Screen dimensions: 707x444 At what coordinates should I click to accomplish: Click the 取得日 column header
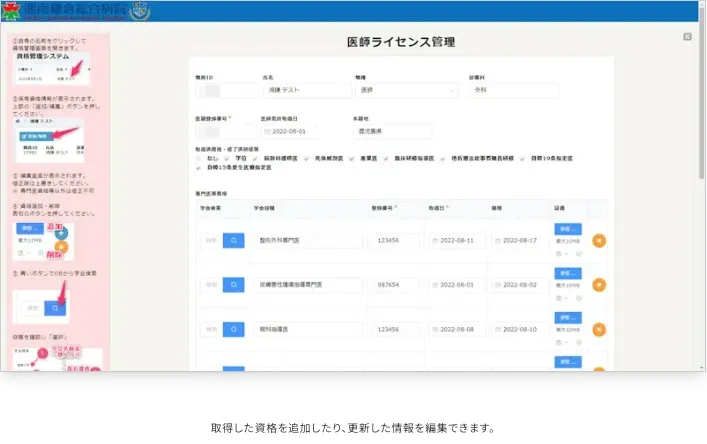click(438, 208)
